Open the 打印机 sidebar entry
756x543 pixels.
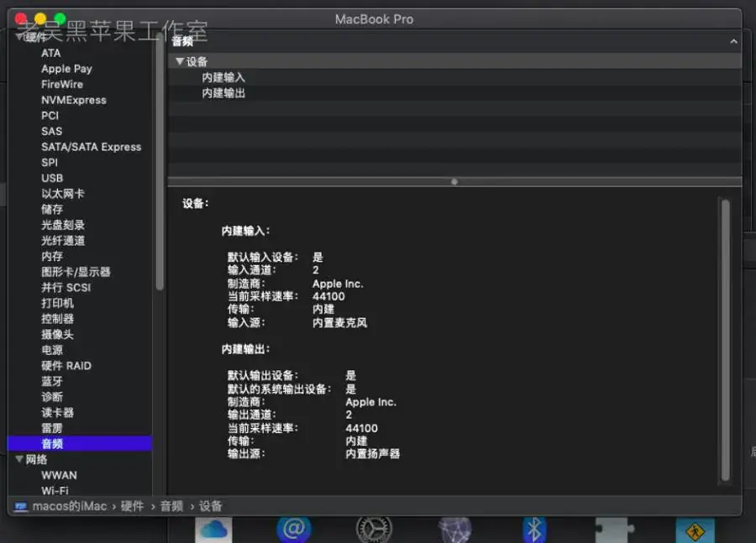pos(57,303)
